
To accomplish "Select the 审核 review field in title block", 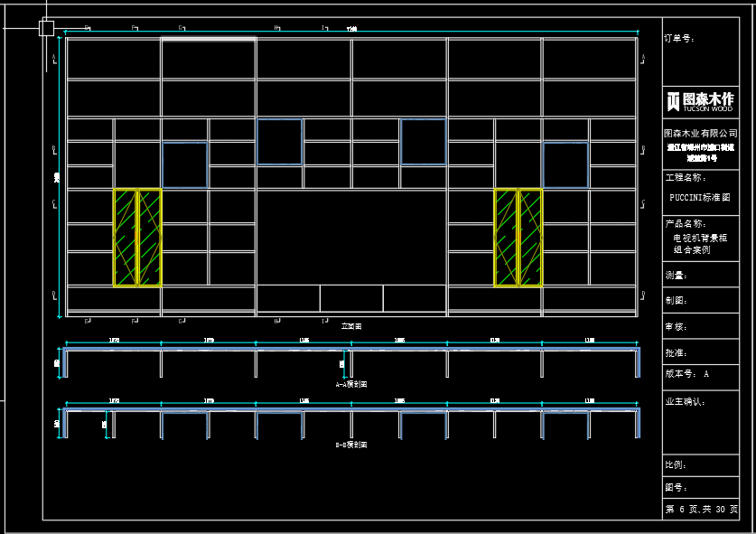I will coord(676,326).
